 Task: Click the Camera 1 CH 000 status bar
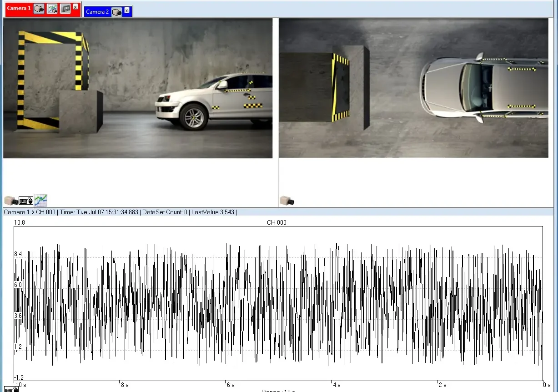point(120,212)
